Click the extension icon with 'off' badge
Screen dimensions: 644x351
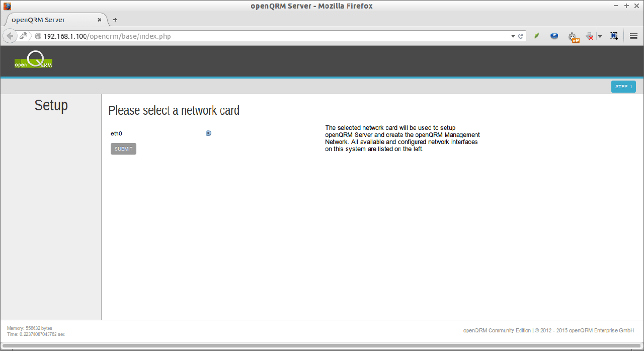point(573,37)
